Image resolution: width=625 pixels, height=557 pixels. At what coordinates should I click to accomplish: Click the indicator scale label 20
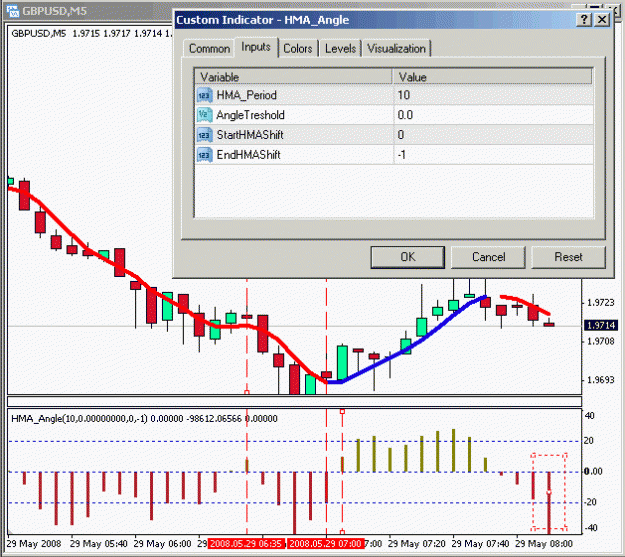(589, 441)
